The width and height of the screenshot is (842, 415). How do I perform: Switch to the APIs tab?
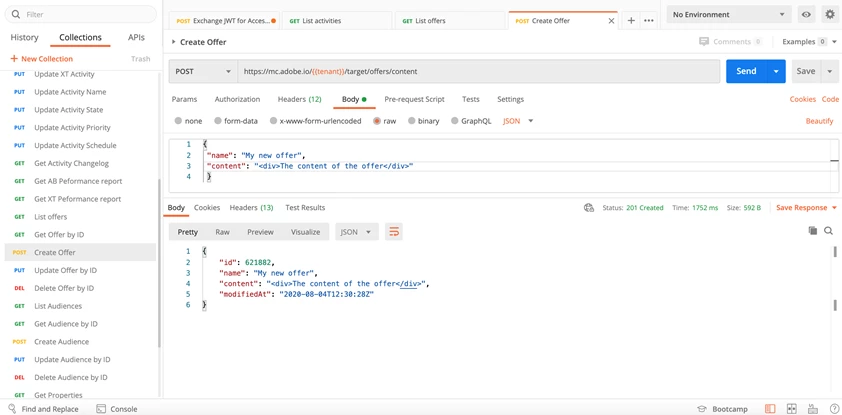[x=136, y=38]
